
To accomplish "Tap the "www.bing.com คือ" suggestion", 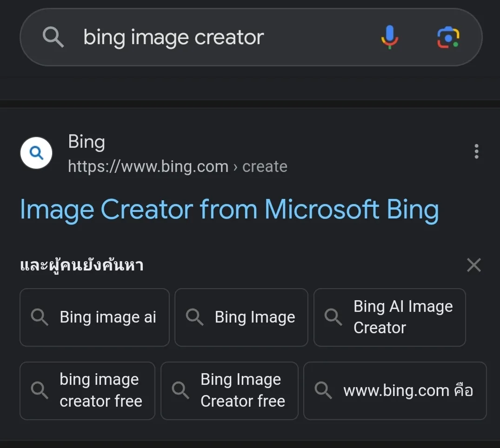I will [x=395, y=391].
